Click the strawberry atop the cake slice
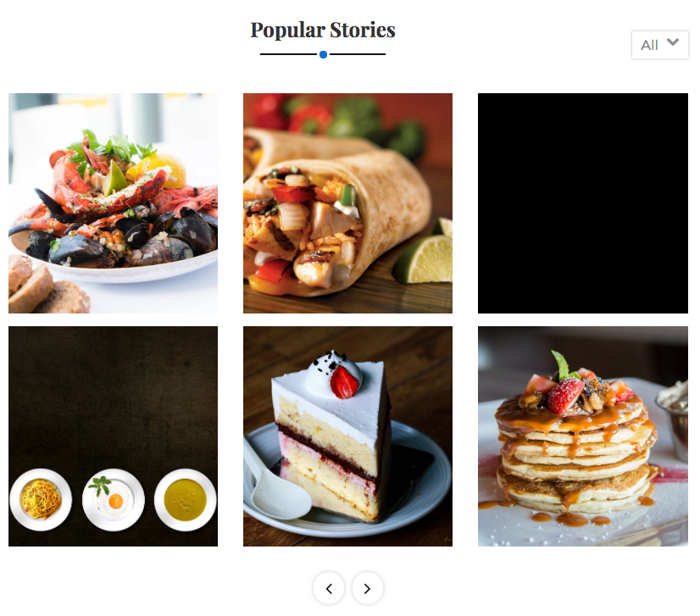 pyautogui.click(x=345, y=381)
